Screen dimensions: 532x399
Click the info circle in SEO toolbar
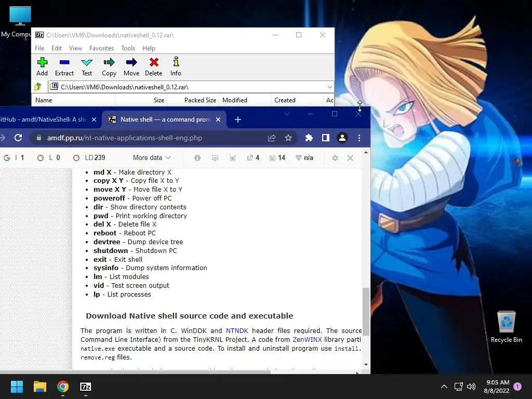pyautogui.click(x=197, y=158)
